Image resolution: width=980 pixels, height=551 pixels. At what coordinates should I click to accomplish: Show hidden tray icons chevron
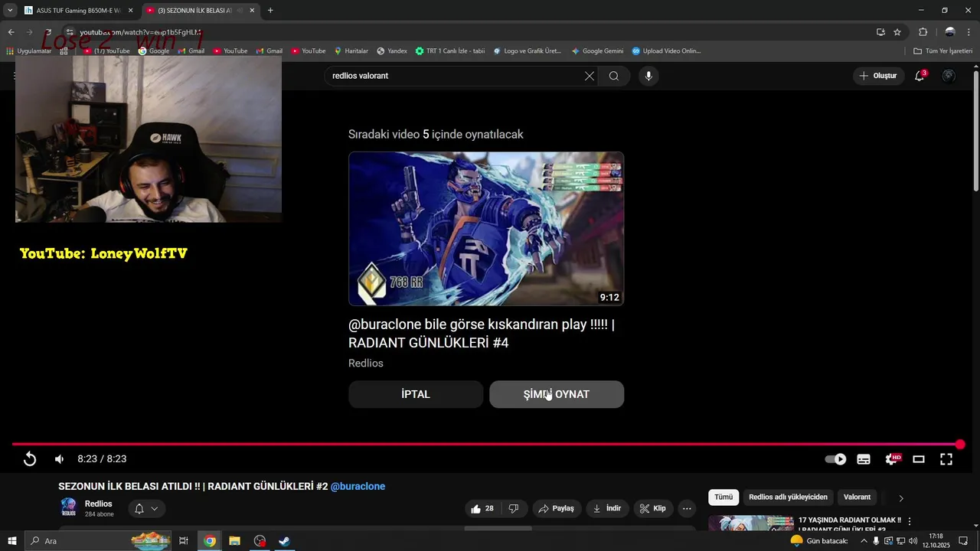pos(864,541)
